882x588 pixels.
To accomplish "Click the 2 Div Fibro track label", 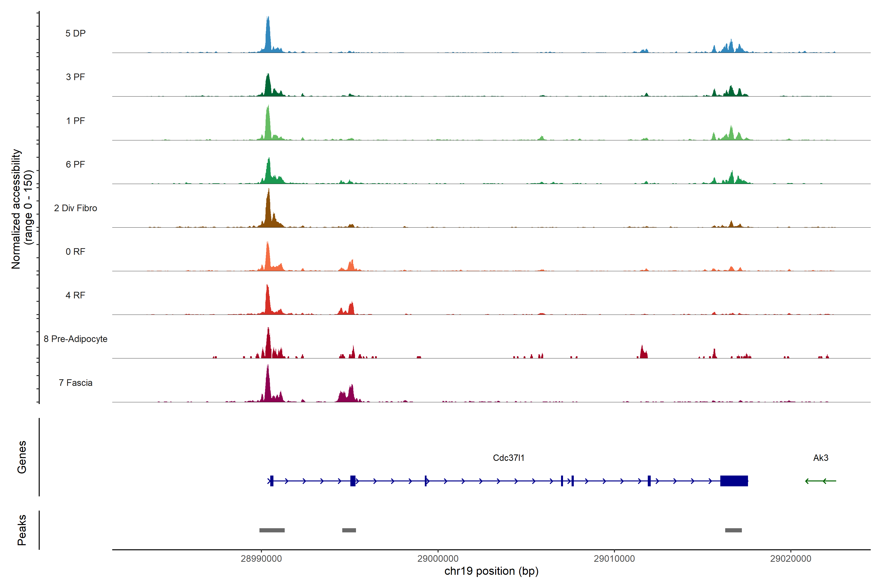I will coord(75,208).
